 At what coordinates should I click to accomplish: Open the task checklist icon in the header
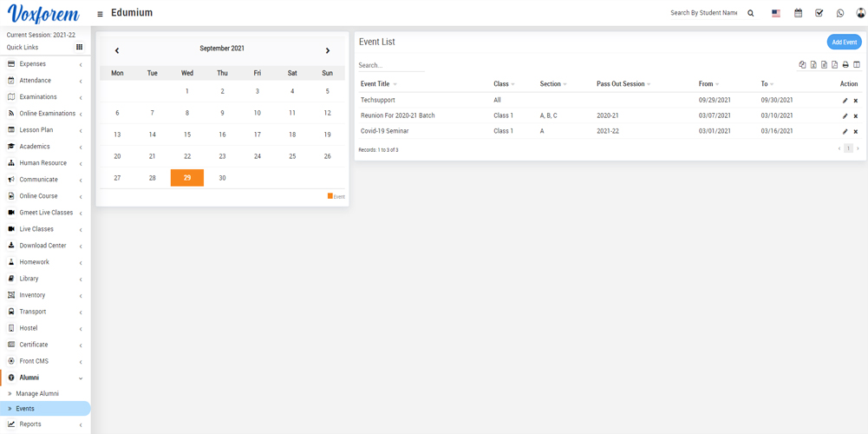pos(819,13)
